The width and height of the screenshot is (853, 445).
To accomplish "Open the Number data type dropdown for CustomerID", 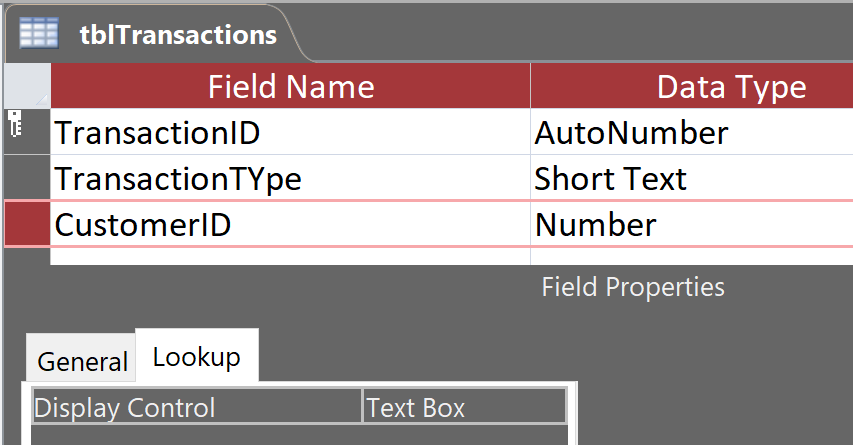I will pyautogui.click(x=690, y=225).
